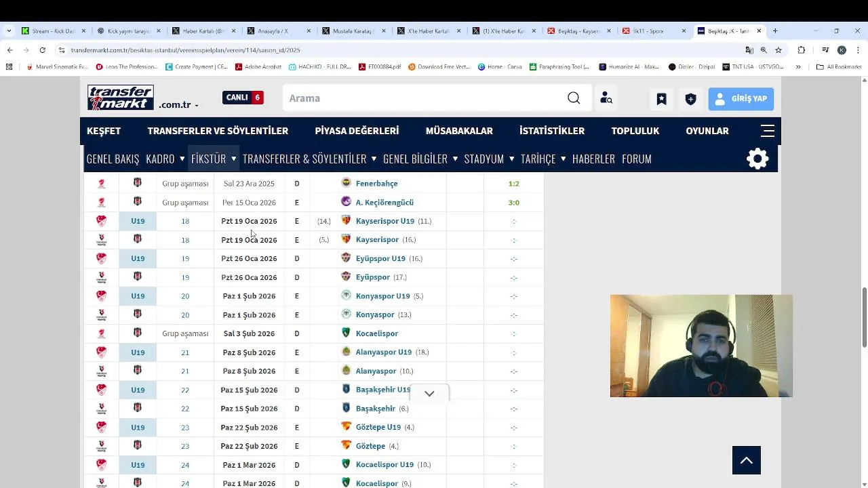
Task: Expand the STADYUM submenu arrow
Action: click(511, 159)
